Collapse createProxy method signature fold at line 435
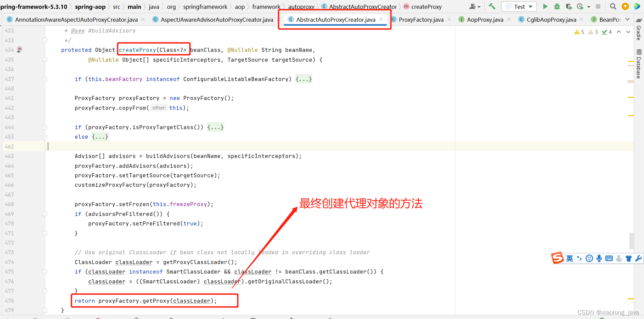Screen dimensions: 644x319 pos(45,60)
